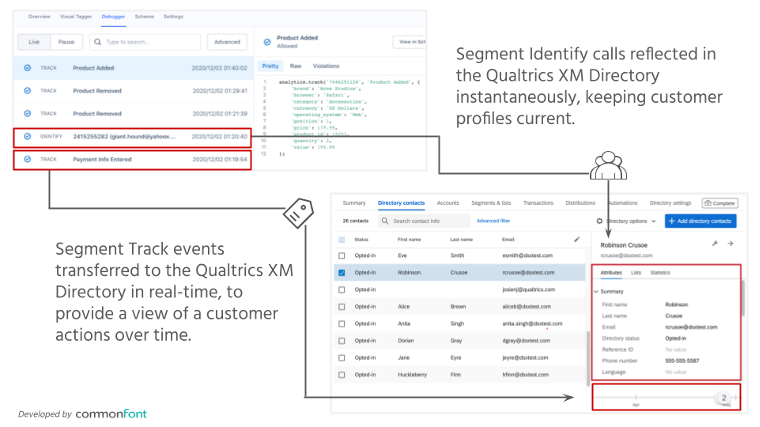Open Directory settings tab
The image size is (760, 427).
click(x=670, y=203)
